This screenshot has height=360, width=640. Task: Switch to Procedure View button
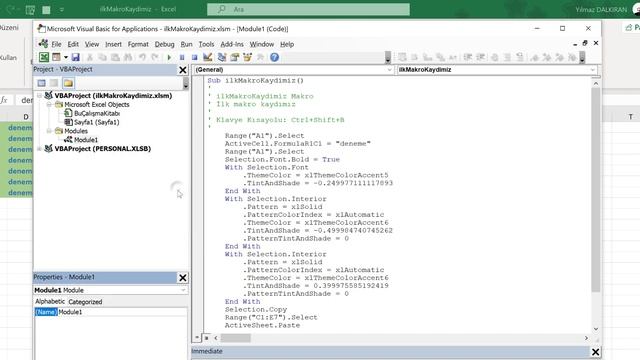pos(197,338)
